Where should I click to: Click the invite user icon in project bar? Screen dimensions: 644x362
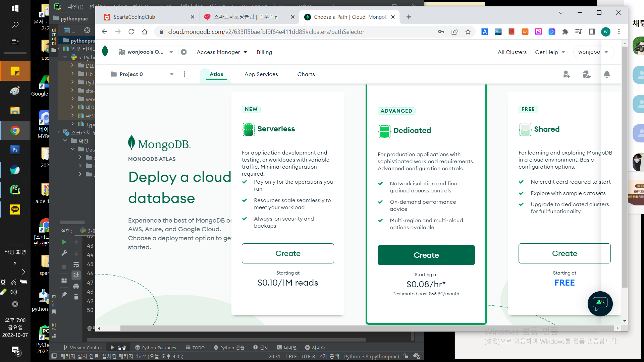click(x=567, y=74)
